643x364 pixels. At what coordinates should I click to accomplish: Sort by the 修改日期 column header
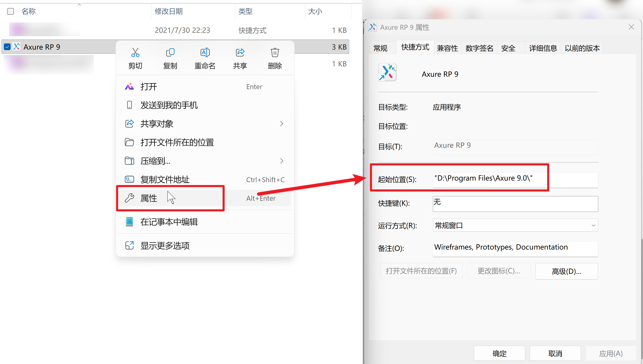click(x=169, y=11)
